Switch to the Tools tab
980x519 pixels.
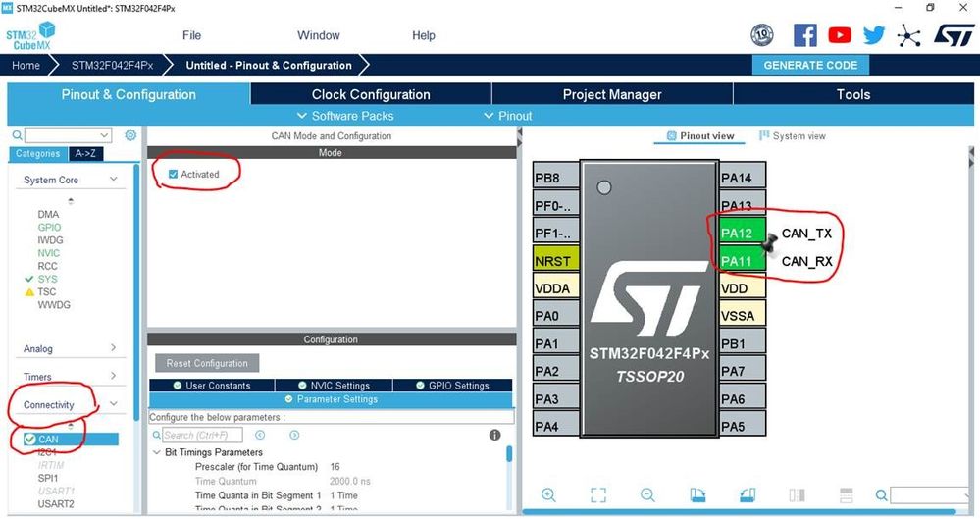point(853,94)
